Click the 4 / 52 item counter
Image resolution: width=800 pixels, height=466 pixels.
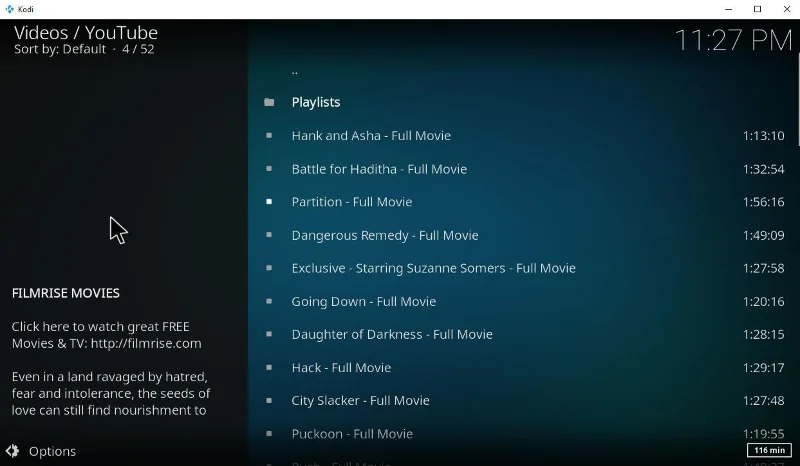[138, 49]
